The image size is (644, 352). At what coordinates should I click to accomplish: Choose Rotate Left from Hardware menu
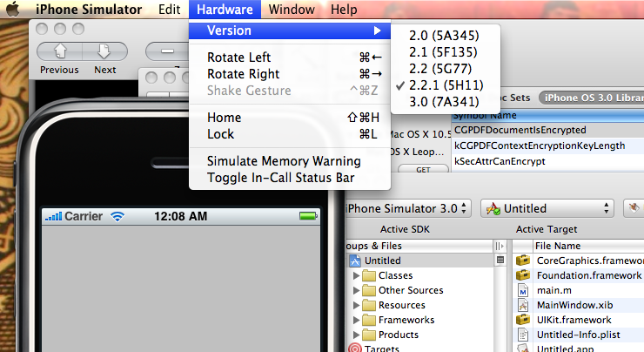pos(290,58)
